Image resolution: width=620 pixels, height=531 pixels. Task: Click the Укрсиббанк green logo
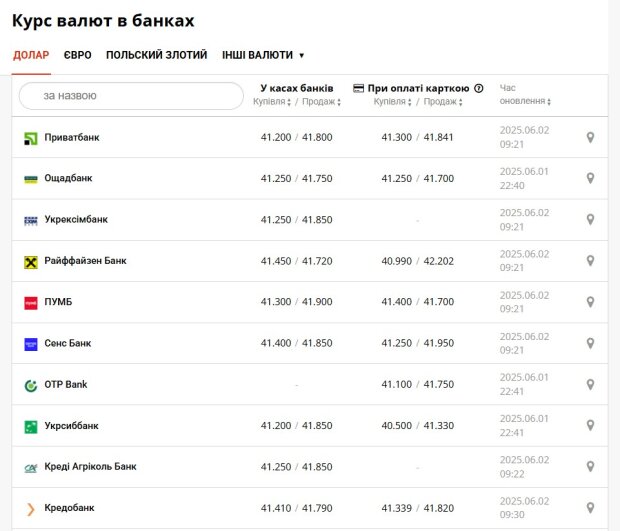[31, 427]
